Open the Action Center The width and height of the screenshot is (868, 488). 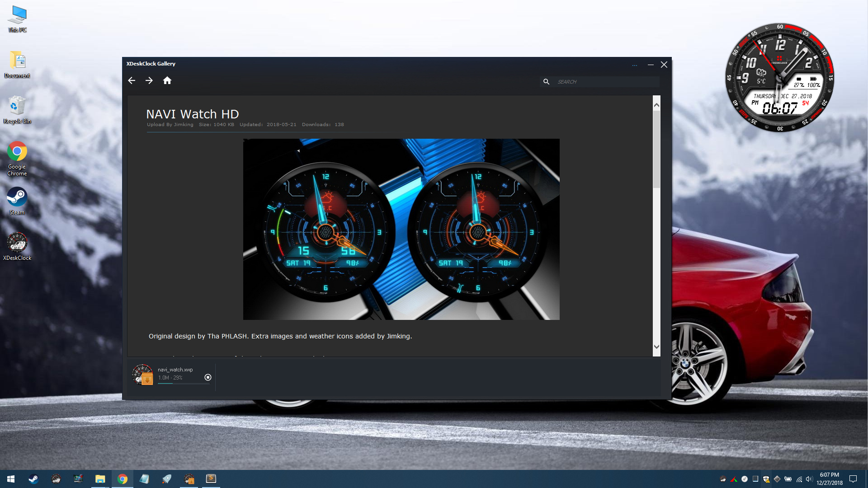click(853, 479)
